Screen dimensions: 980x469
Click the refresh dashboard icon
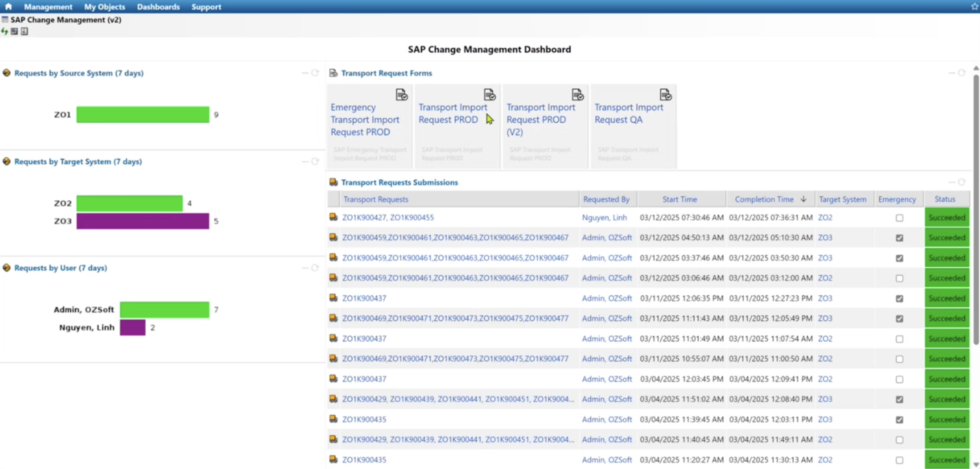tap(4, 31)
